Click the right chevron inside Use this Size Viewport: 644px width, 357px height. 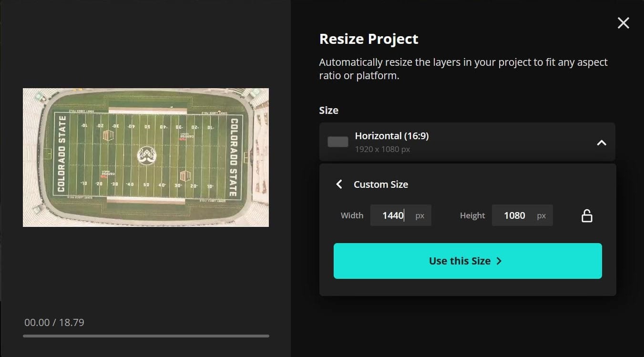[499, 261]
